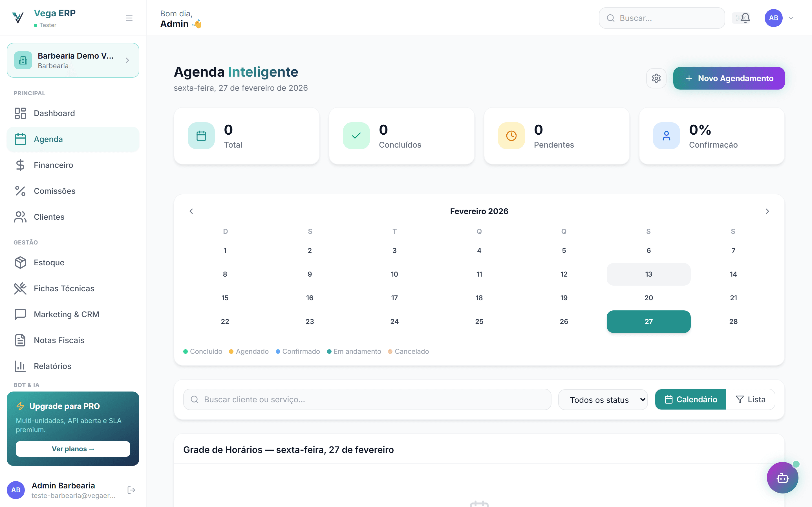Expand the Barbearia Demo business selector
Screen dimensions: 812x507
(73, 60)
